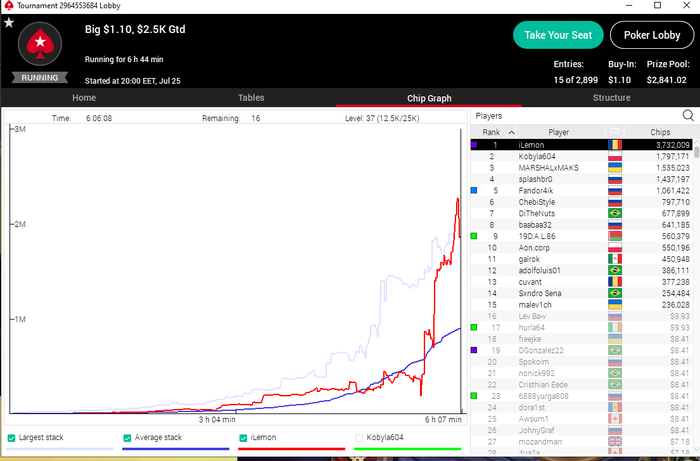
Task: Select player baabaa32 row
Action: click(582, 225)
